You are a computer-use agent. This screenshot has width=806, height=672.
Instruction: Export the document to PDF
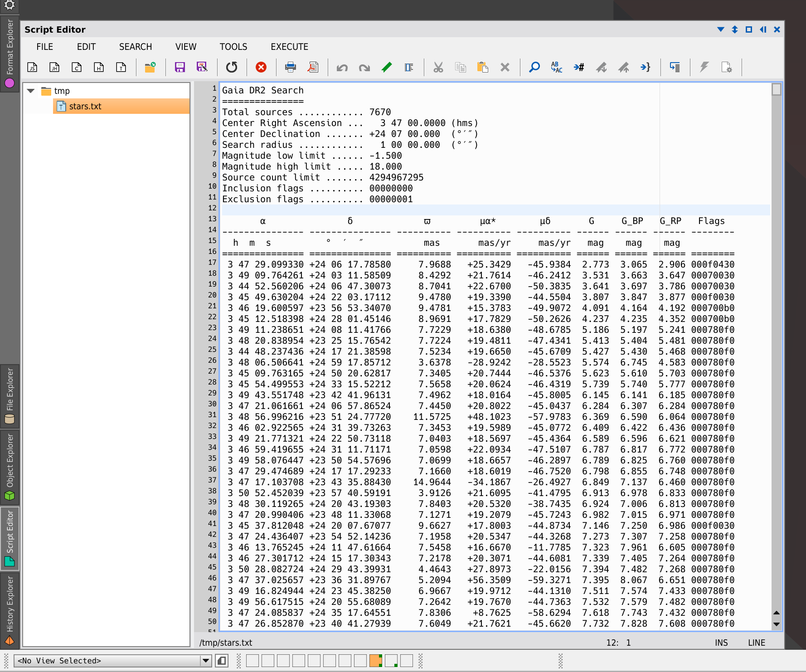[313, 68]
